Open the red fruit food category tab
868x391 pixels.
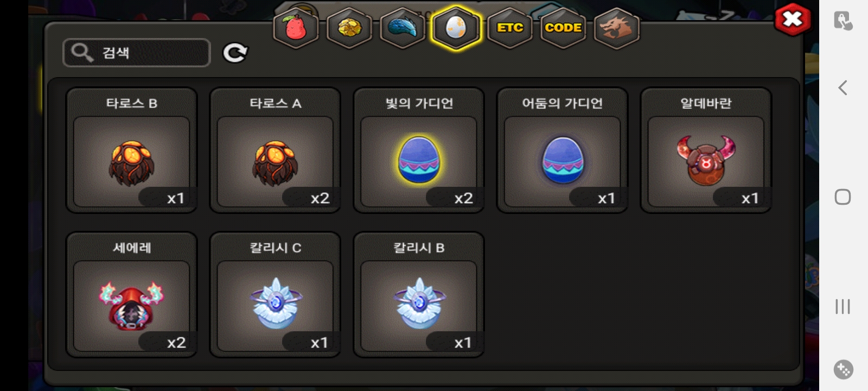[x=296, y=28]
